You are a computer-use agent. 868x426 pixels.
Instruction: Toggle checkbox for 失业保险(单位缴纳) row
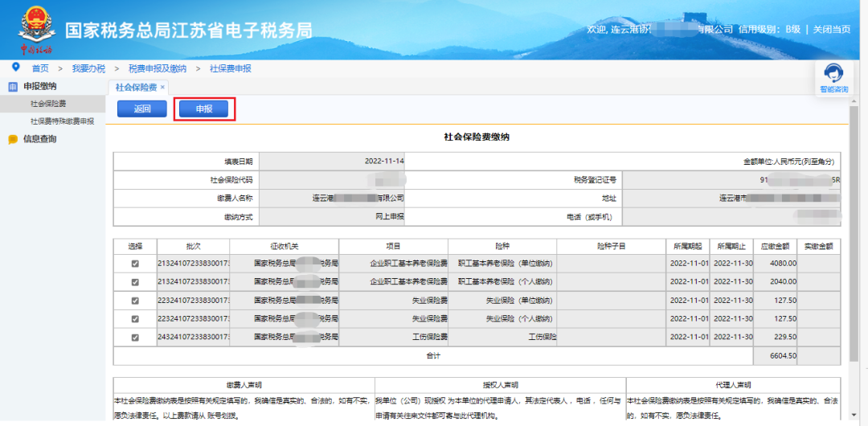click(135, 301)
